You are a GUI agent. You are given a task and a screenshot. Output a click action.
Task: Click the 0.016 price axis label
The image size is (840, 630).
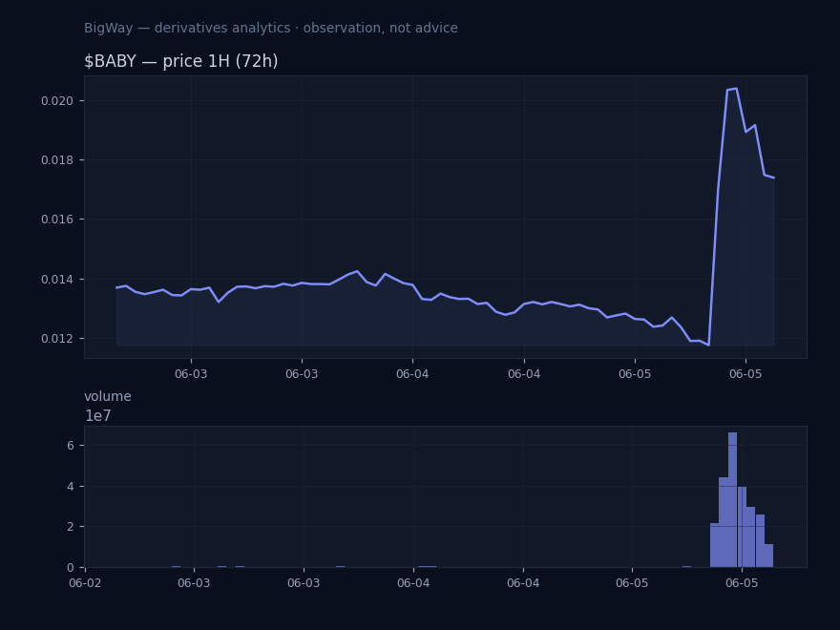[56, 220]
